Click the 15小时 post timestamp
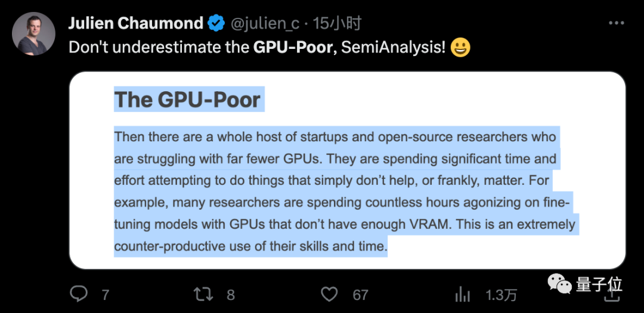644x313 pixels. [x=338, y=23]
